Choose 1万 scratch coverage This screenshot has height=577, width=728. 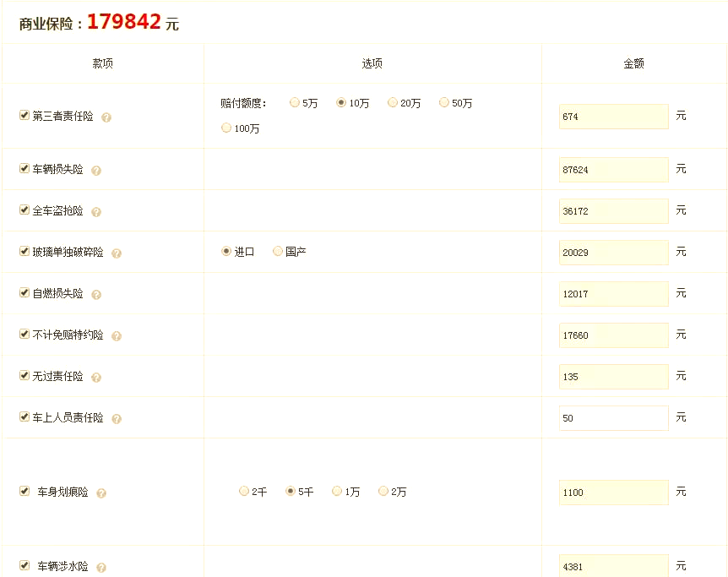coord(337,491)
